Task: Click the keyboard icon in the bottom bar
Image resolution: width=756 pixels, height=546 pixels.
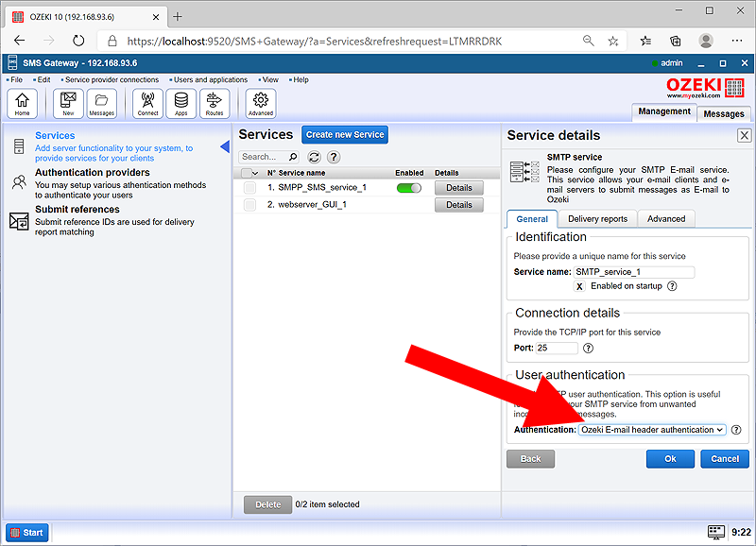Action: tap(716, 532)
